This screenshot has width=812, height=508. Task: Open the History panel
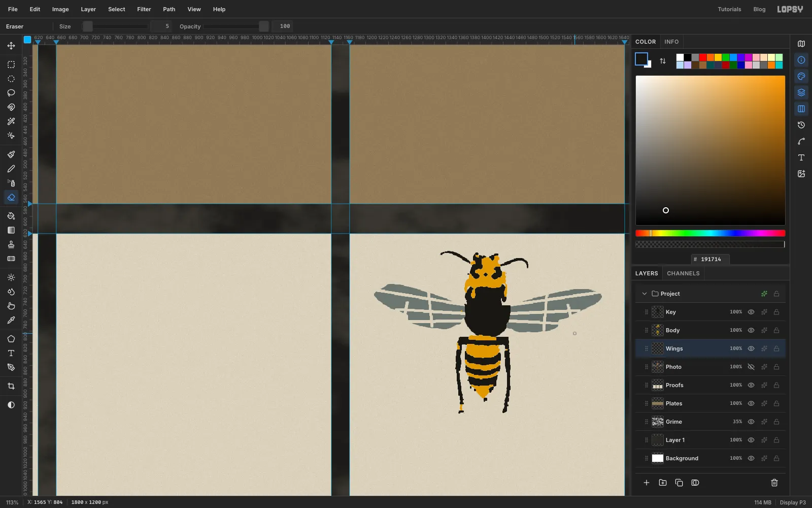pos(801,125)
